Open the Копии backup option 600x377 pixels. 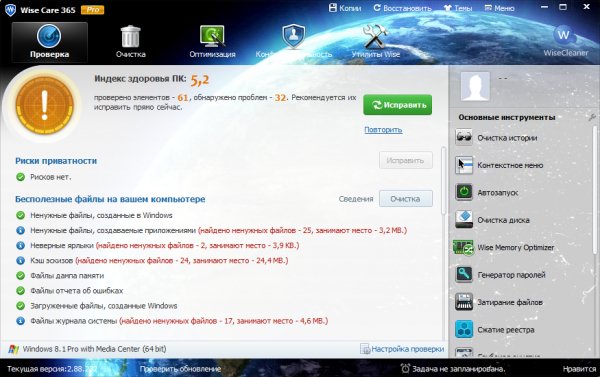pyautogui.click(x=345, y=8)
